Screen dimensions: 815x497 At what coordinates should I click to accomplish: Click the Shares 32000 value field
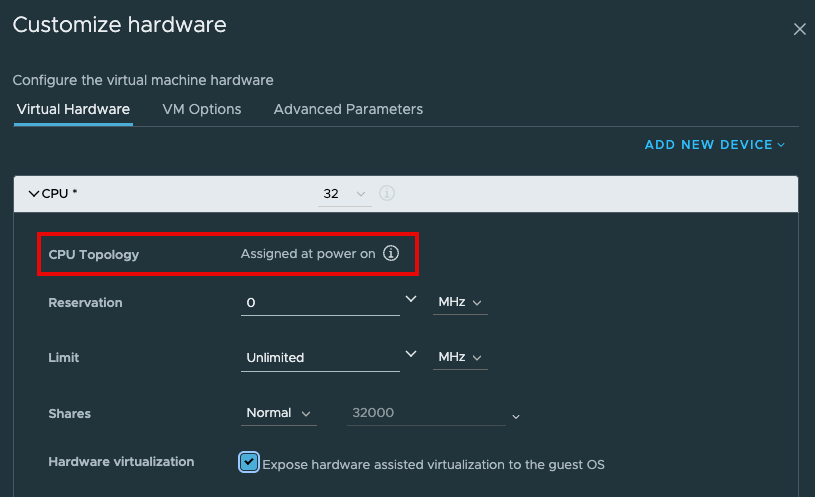(425, 413)
